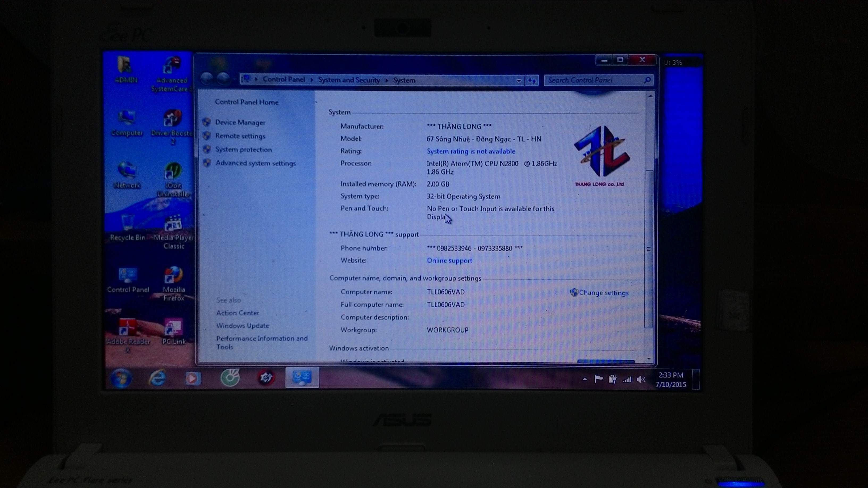Screen dimensions: 868x488
Task: Click the search magnifier icon
Action: coord(647,80)
